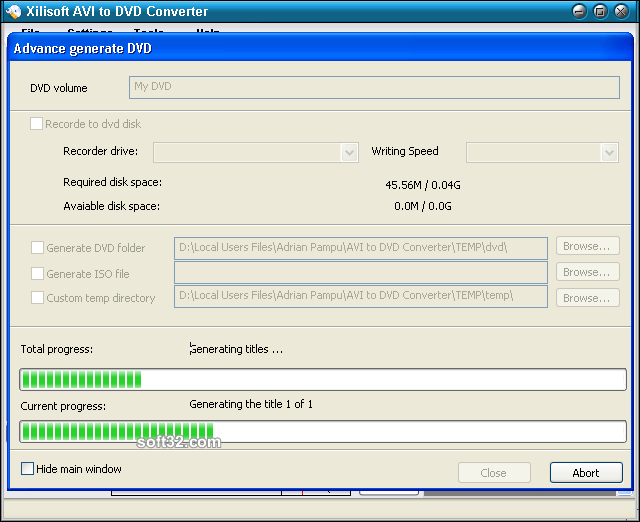
Task: Tick the Generate ISO file checkbox
Action: [x=38, y=273]
